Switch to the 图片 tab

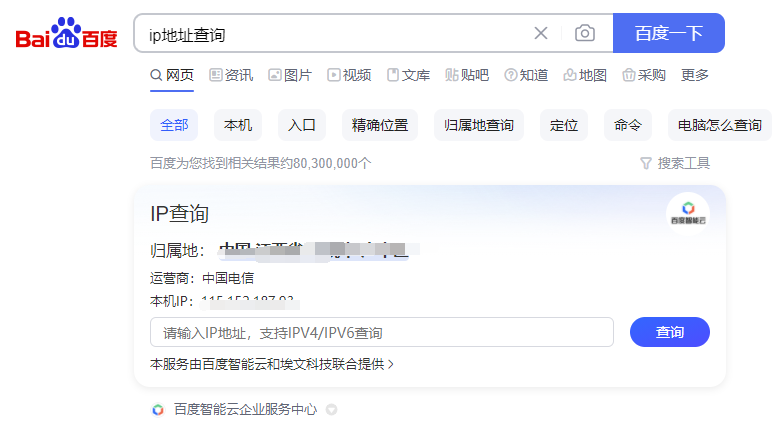coord(290,75)
